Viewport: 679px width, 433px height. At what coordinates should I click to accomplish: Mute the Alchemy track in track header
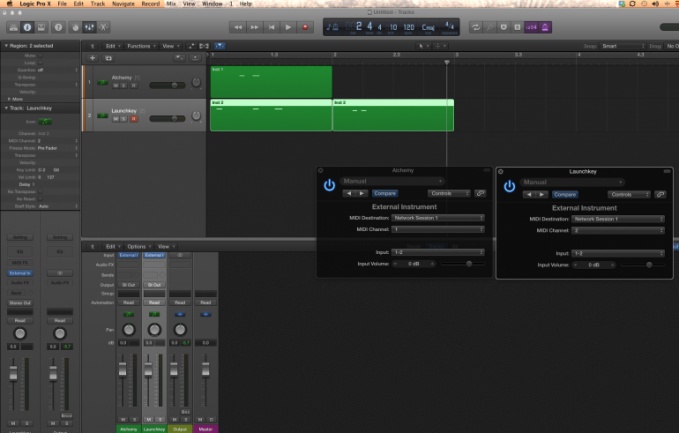(115, 85)
